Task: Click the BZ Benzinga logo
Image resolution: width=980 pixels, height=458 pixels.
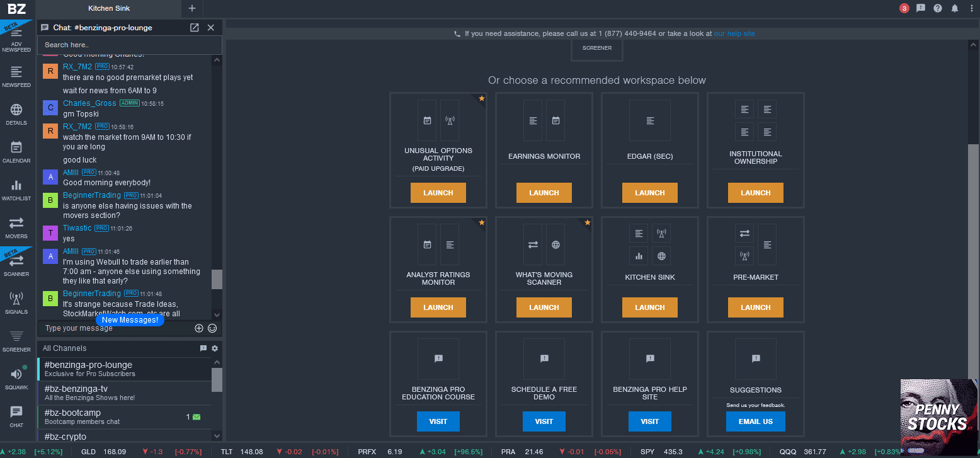Action: tap(17, 8)
